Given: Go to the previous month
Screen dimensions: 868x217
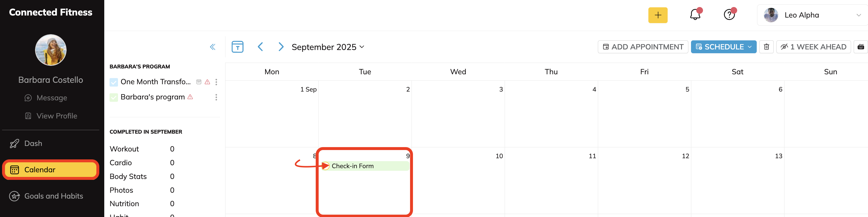Looking at the screenshot, I should (260, 47).
